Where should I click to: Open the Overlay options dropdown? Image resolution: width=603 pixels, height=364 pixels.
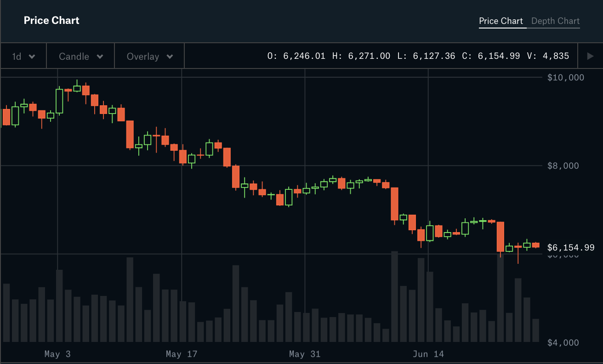[x=149, y=57]
